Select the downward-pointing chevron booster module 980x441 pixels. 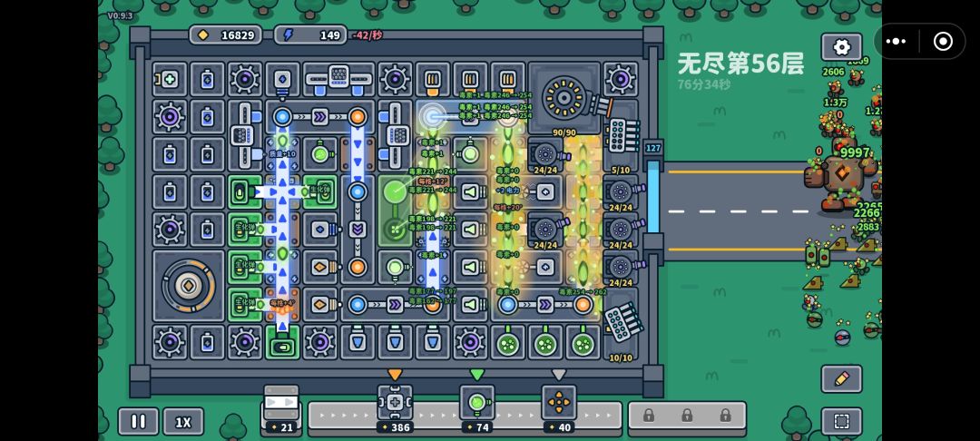click(358, 230)
